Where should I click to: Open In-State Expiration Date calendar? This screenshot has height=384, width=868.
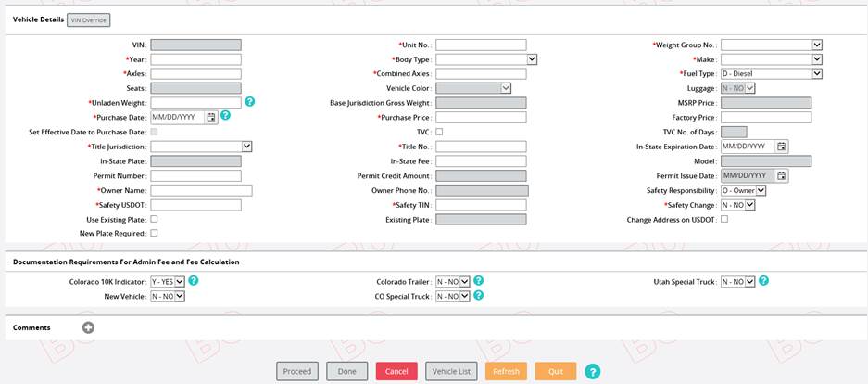point(782,147)
